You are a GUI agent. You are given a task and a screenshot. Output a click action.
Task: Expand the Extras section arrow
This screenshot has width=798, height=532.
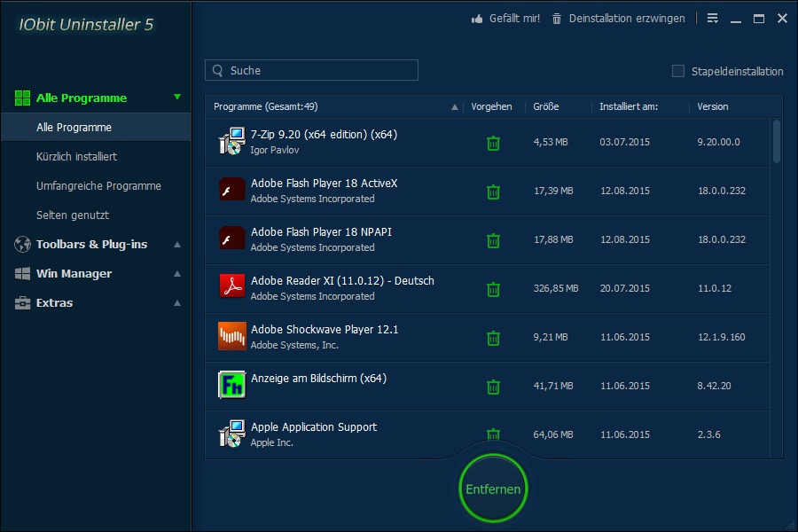tap(177, 303)
